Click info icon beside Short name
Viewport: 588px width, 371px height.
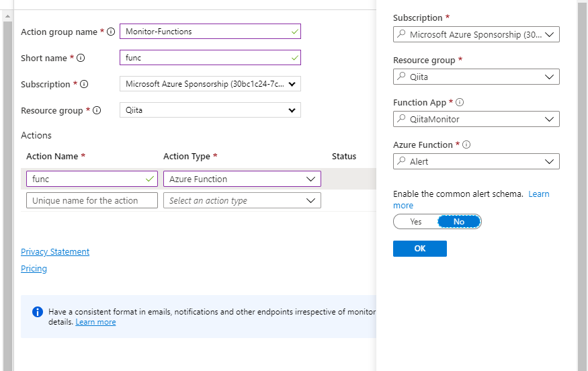[81, 58]
